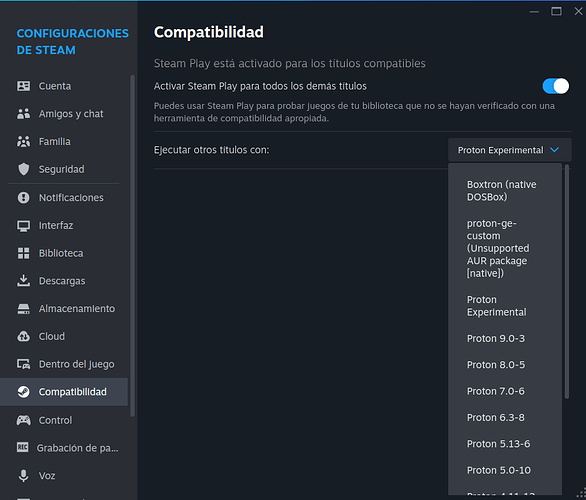Click the Steam logo icon beside Compatibilidad

click(x=24, y=392)
